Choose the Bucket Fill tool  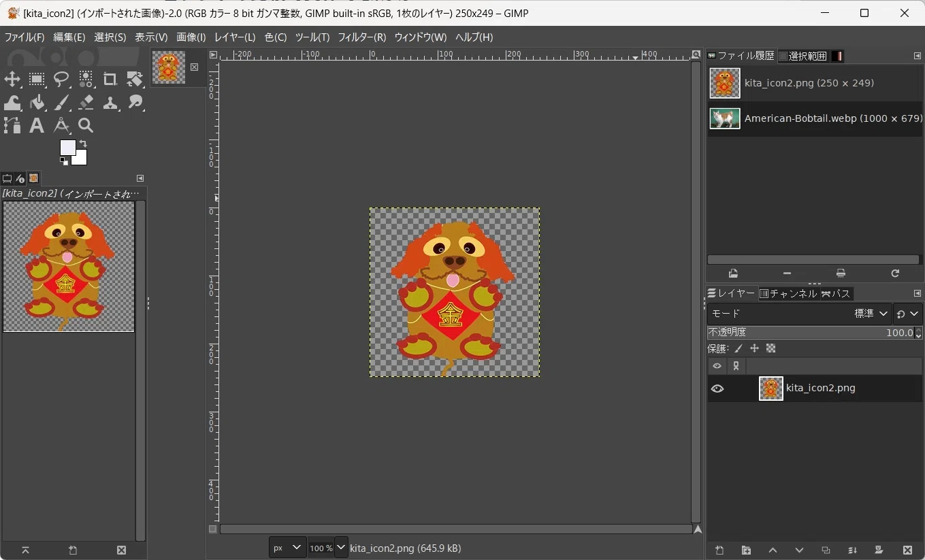(x=37, y=103)
